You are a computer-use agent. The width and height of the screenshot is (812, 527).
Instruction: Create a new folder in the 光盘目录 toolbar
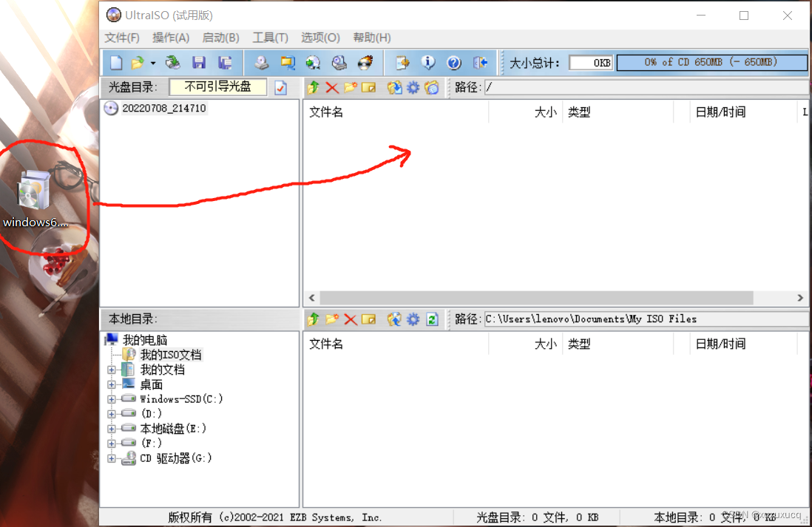350,87
